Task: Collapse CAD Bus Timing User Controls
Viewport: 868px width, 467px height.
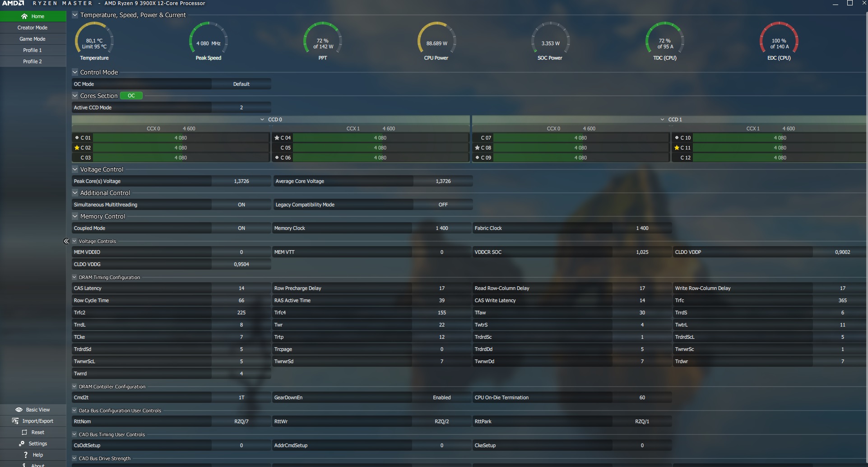Action: 74,434
